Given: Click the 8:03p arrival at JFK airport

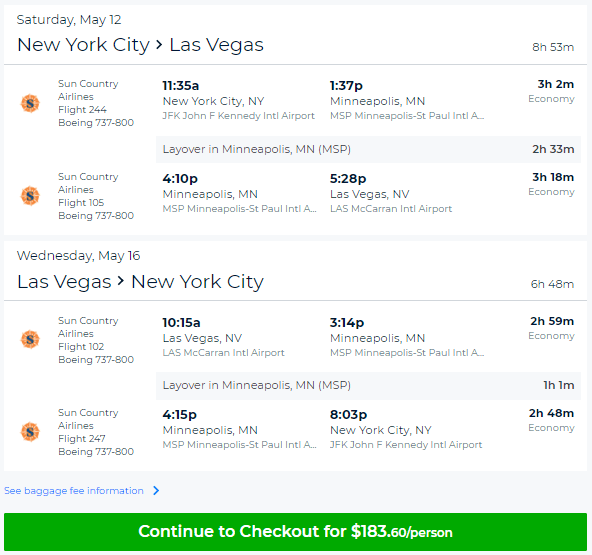Looking at the screenshot, I should point(348,415).
